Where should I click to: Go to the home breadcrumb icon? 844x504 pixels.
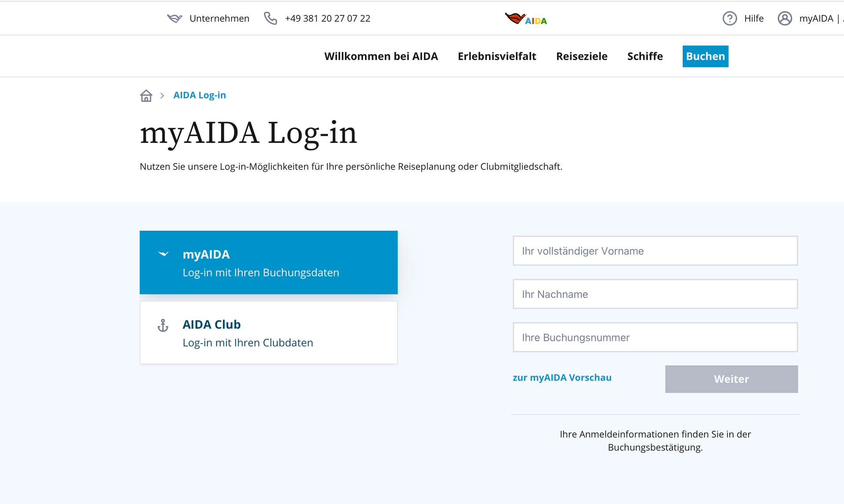pos(146,95)
